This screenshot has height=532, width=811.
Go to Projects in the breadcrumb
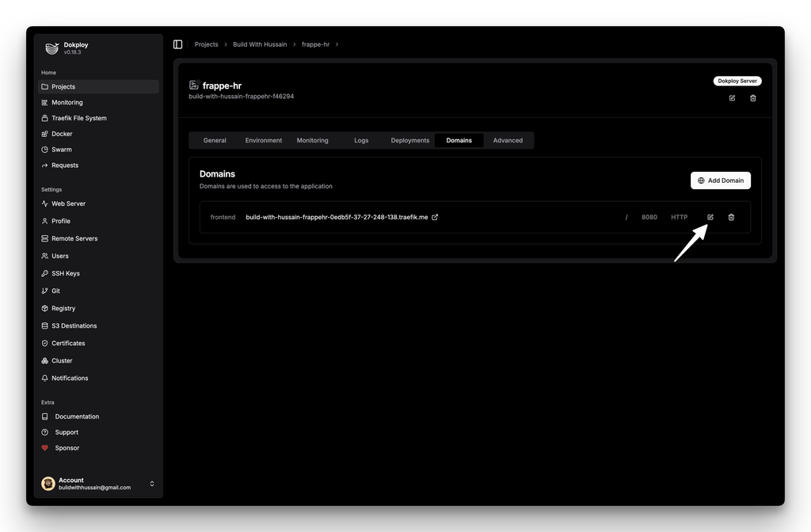click(206, 44)
